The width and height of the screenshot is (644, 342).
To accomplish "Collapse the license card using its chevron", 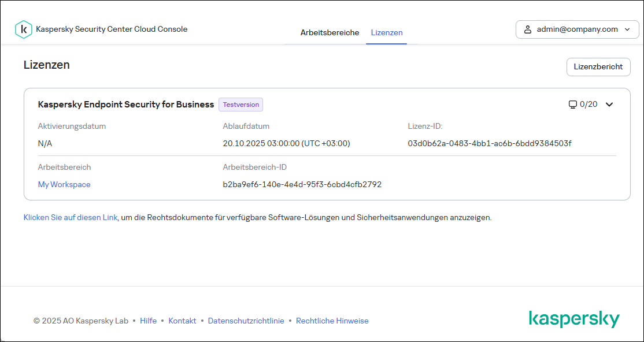I will pos(609,105).
